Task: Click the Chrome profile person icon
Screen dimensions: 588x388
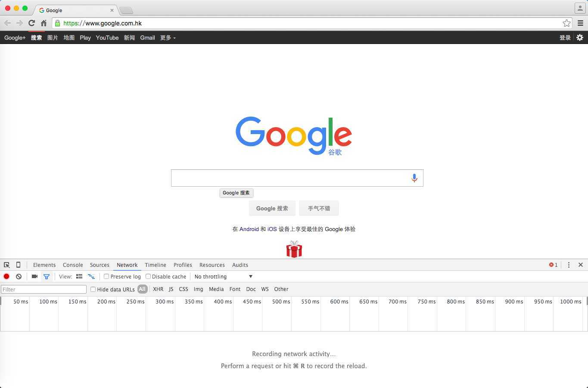Action: point(580,8)
